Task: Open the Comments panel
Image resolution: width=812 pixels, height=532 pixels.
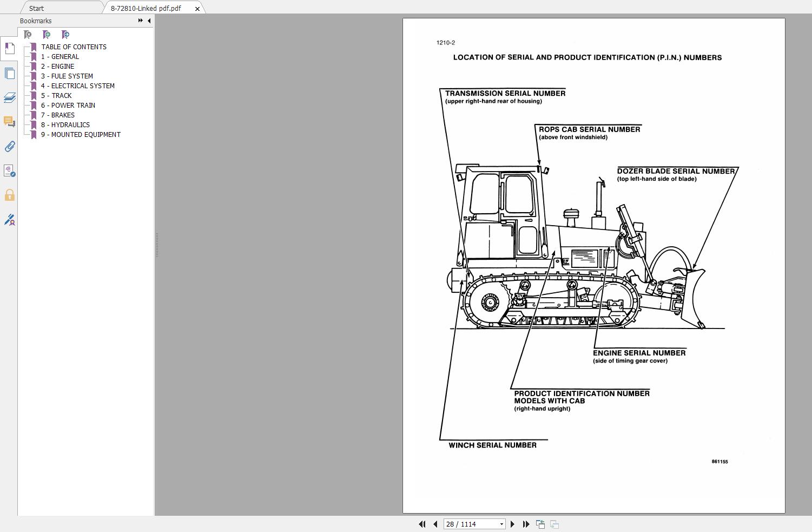Action: [x=9, y=122]
